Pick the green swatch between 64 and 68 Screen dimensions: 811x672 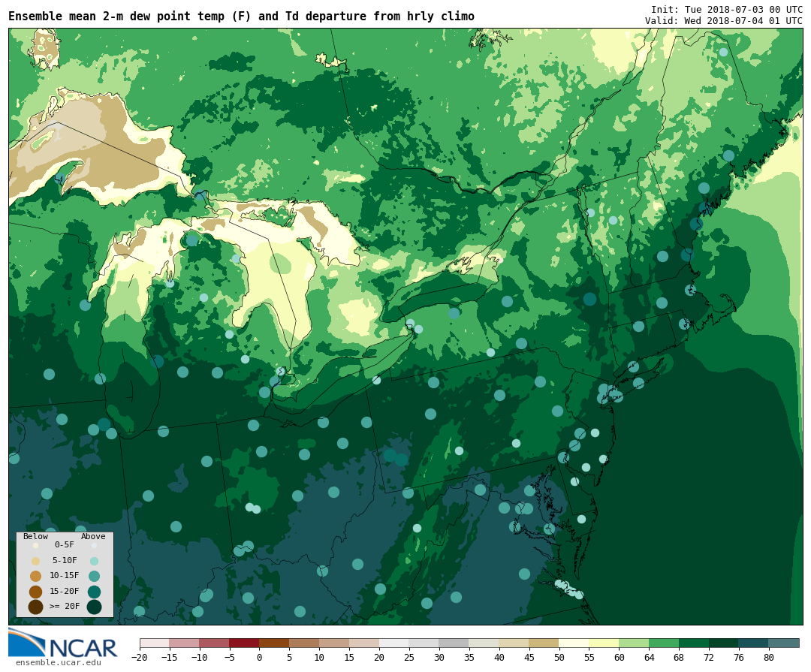pos(665,643)
